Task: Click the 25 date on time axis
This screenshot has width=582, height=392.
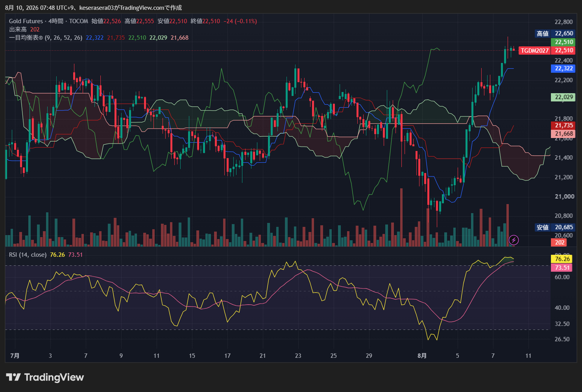Action: click(333, 355)
